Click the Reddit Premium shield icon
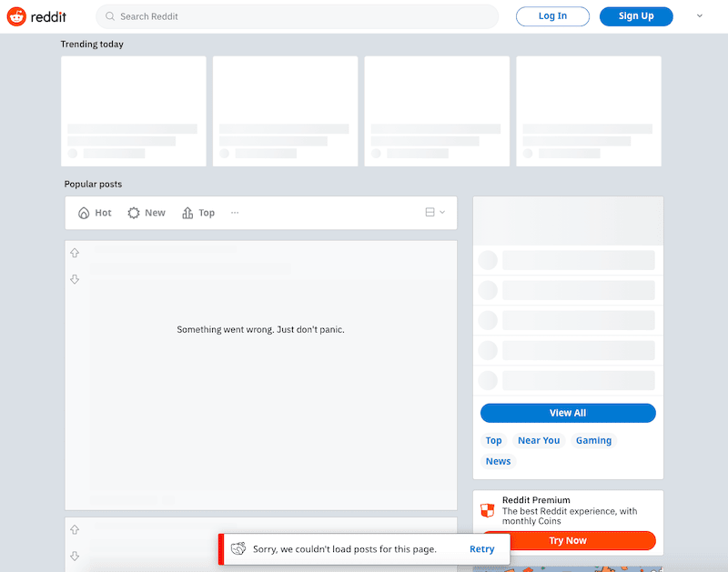This screenshot has height=572, width=728. point(488,510)
